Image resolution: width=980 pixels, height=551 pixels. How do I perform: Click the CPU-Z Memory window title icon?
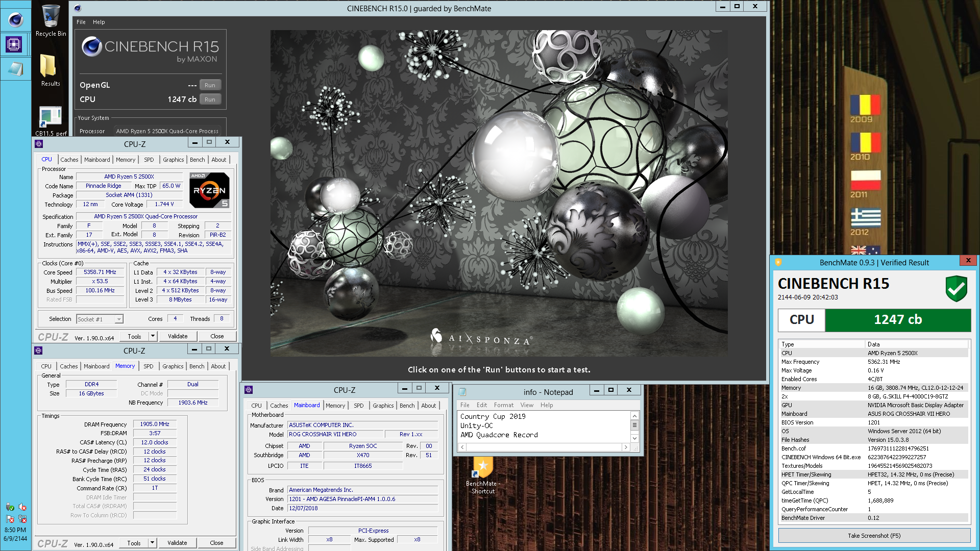tap(38, 350)
